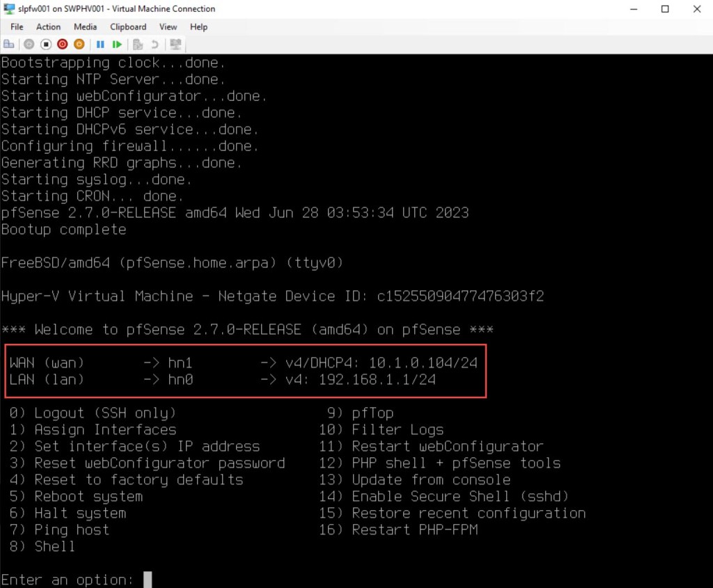Shut down the VM using the red power icon

(62, 44)
